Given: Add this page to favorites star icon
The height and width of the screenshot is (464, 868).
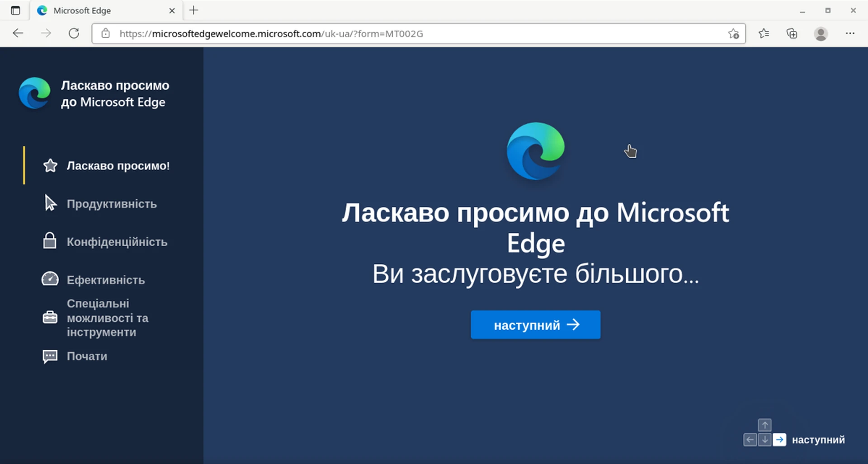Looking at the screenshot, I should click(x=733, y=33).
